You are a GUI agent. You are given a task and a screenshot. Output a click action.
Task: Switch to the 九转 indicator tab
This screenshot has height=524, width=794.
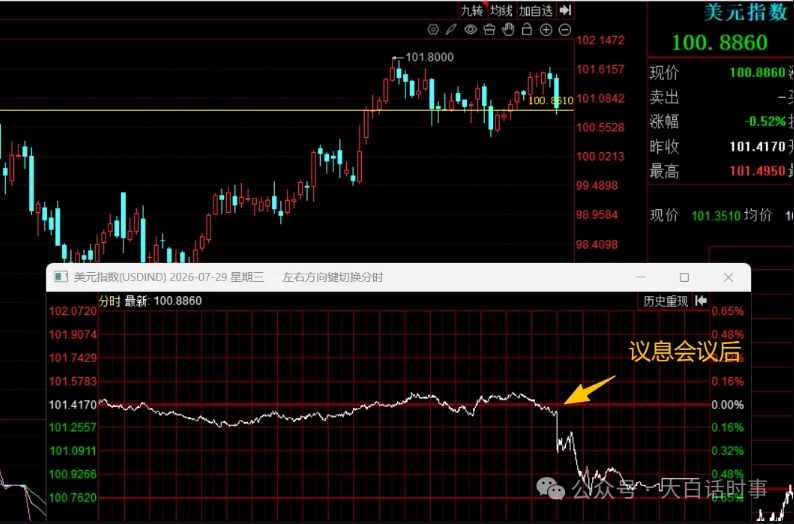point(472,10)
